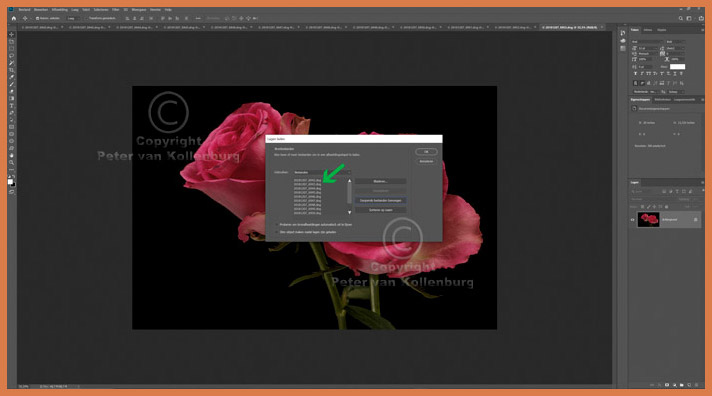Click OK in the Lagen laden dialog
Image resolution: width=712 pixels, height=396 pixels.
click(x=426, y=152)
